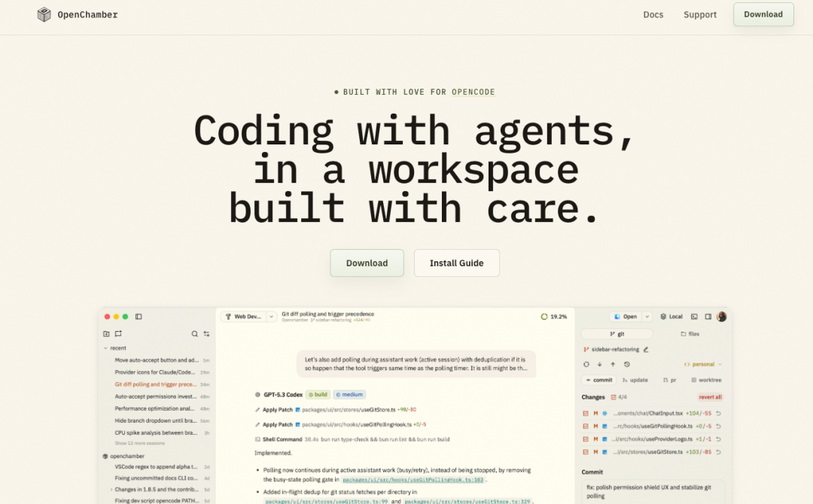Click the blue 'medium' effort badge
Image resolution: width=813 pixels, height=504 pixels.
click(x=349, y=395)
